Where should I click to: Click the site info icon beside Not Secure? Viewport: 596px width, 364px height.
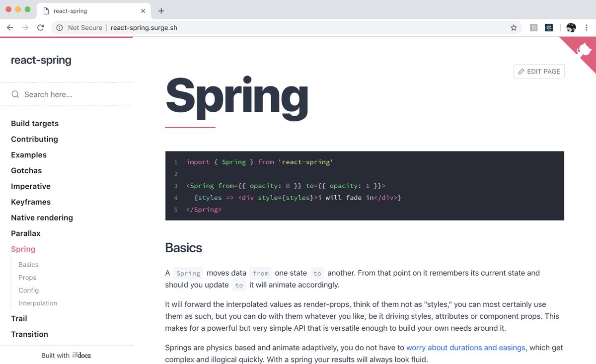pos(60,28)
